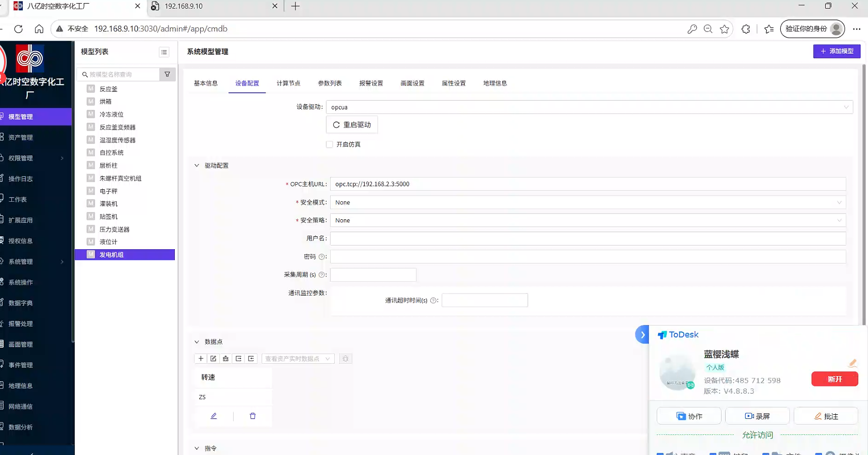Open the 设备驱动 opcua dropdown
868x455 pixels.
(x=589, y=107)
